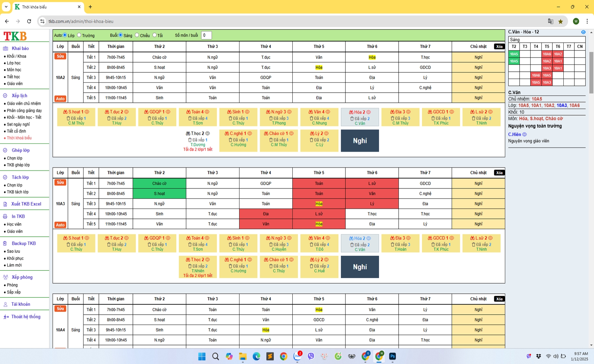Click the Khai báo section icon in sidebar
This screenshot has height=364, width=594.
point(6,48)
